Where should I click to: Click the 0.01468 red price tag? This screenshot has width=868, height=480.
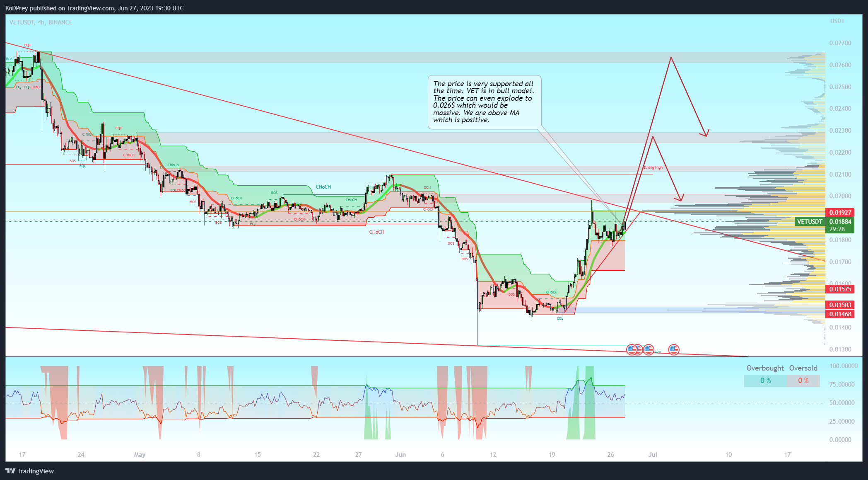(840, 314)
